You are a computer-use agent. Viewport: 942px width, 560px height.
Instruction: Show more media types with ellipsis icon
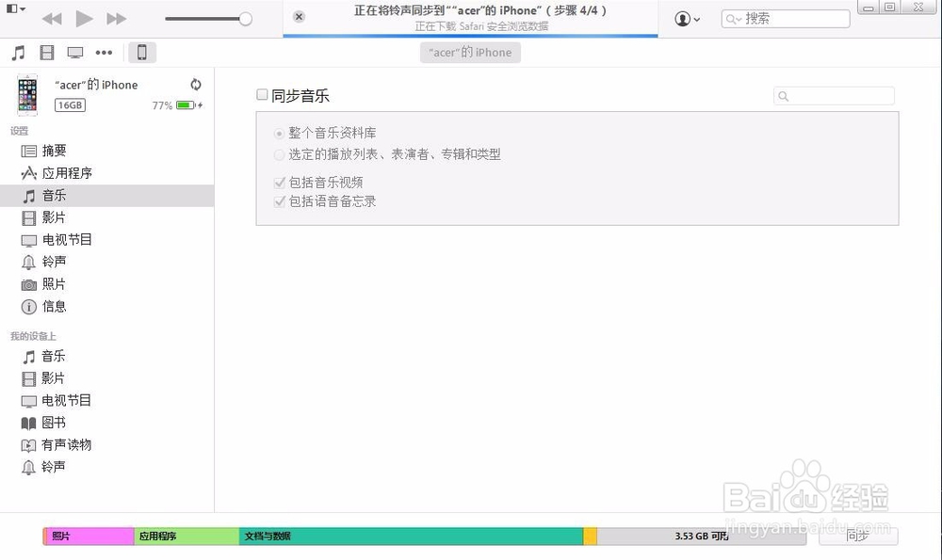(x=104, y=53)
